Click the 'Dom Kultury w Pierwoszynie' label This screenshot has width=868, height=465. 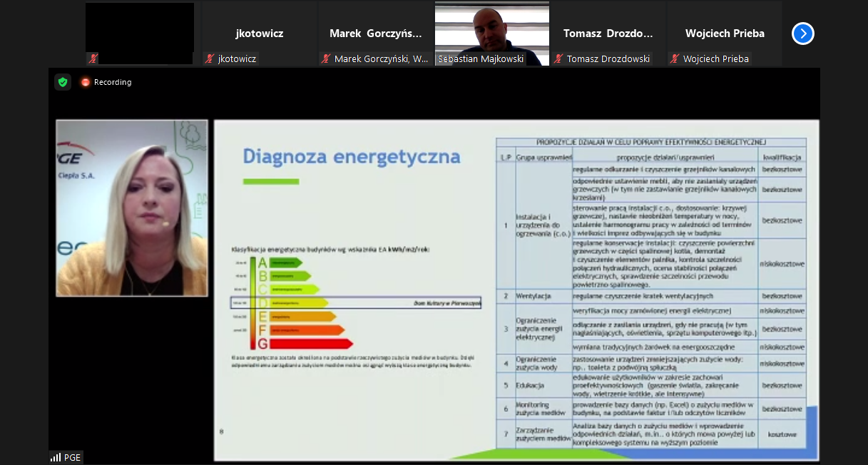click(447, 303)
